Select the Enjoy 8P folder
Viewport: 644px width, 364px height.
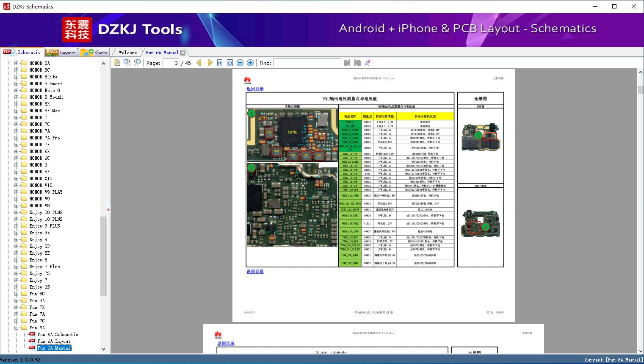[x=39, y=246]
